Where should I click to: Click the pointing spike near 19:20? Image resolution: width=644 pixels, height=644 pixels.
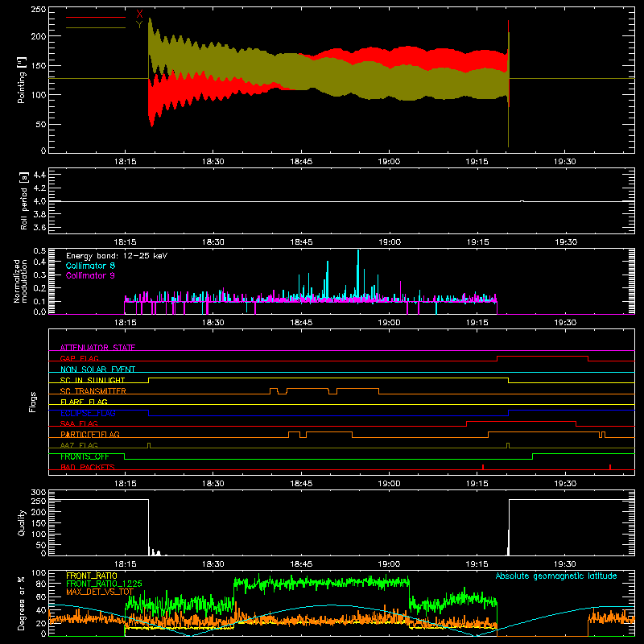509,82
